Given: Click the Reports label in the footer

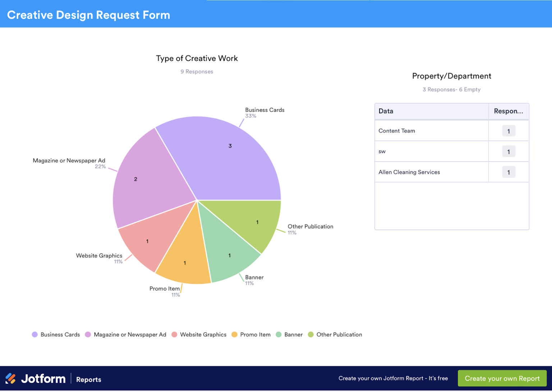Looking at the screenshot, I should point(88,379).
